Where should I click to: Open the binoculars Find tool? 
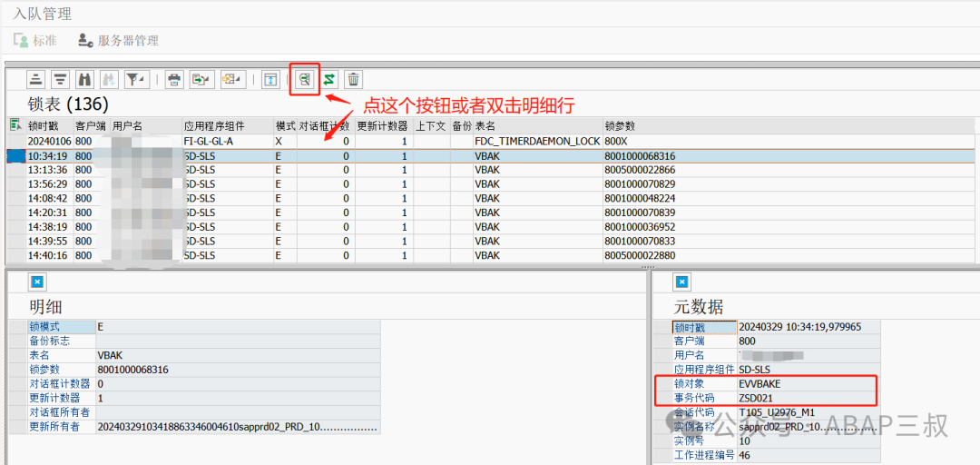click(83, 80)
